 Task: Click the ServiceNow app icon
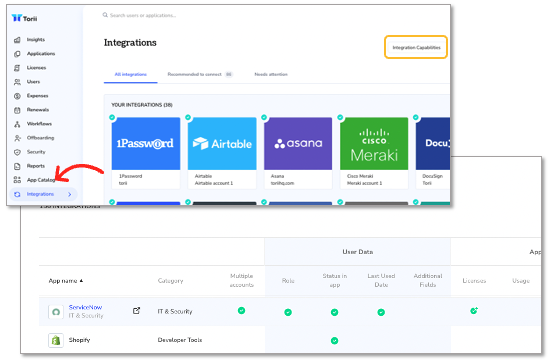pyautogui.click(x=56, y=312)
